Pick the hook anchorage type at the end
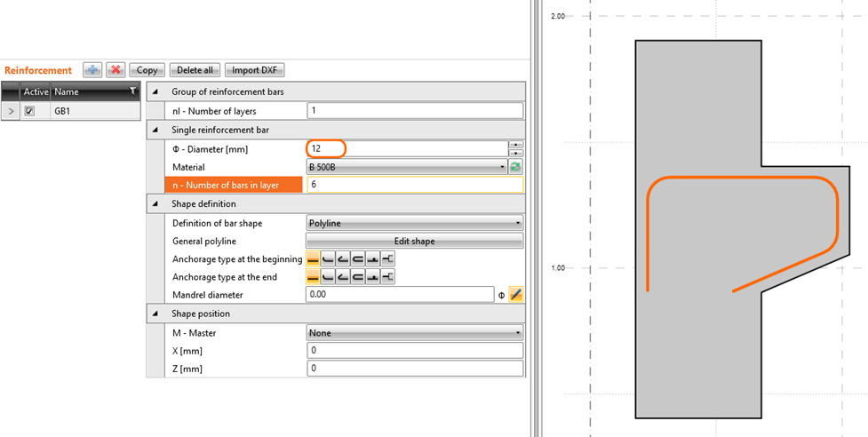Image resolution: width=868 pixels, height=437 pixels. (x=343, y=277)
